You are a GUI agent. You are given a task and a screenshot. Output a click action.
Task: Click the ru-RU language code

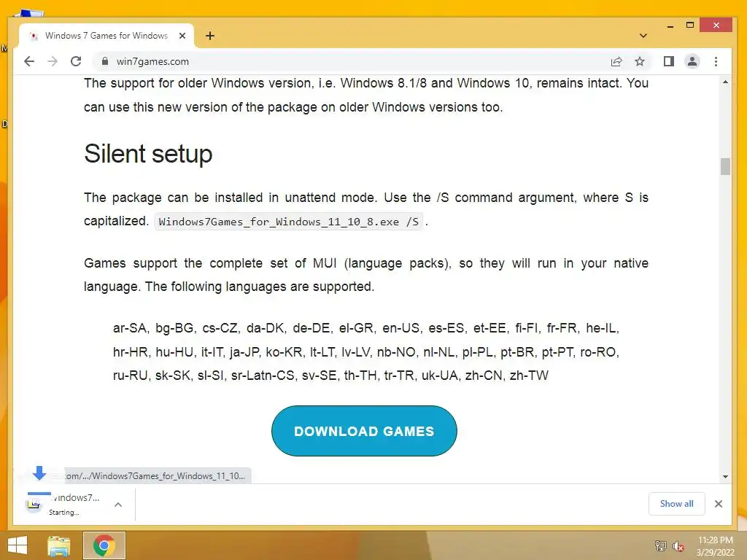130,376
